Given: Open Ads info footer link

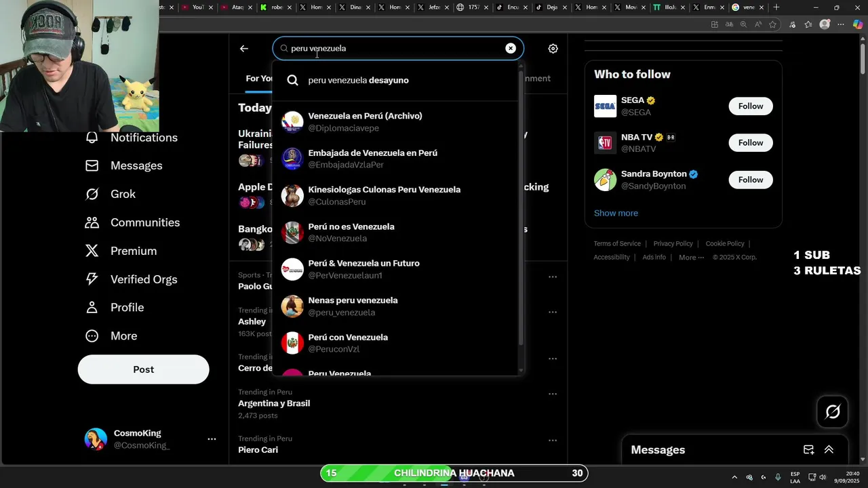Looking at the screenshot, I should (x=654, y=258).
